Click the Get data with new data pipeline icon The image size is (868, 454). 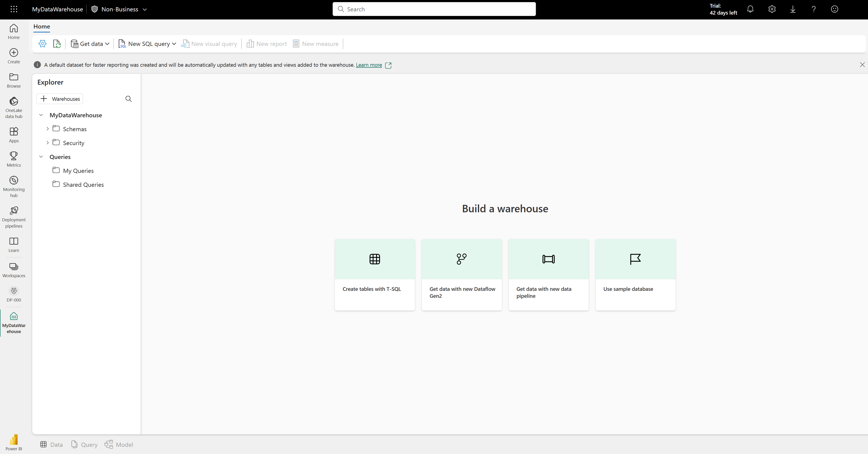point(548,259)
